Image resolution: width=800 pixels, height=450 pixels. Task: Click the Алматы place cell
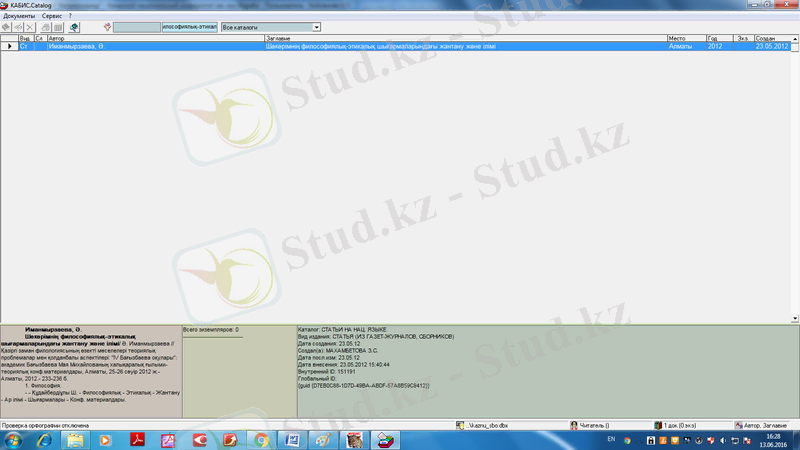(x=687, y=46)
